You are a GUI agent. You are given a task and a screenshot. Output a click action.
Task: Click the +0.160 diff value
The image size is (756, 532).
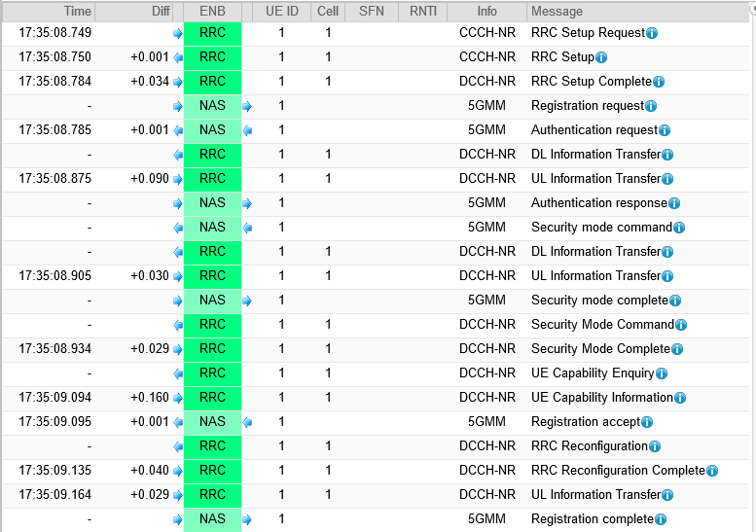tap(150, 398)
